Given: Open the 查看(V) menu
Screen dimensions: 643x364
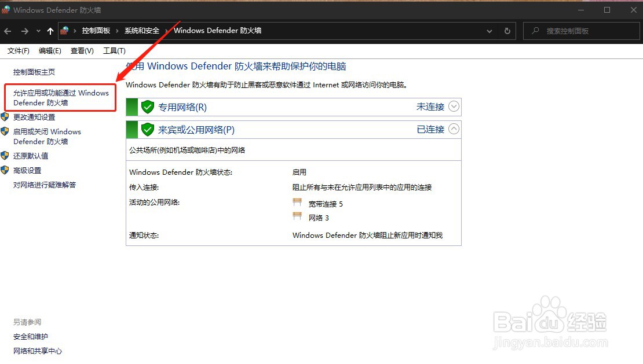Looking at the screenshot, I should pos(82,51).
